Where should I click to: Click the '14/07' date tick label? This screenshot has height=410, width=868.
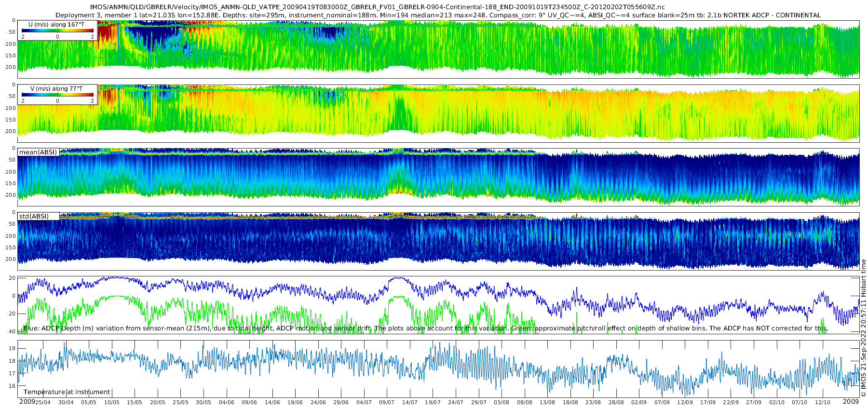[x=410, y=402]
